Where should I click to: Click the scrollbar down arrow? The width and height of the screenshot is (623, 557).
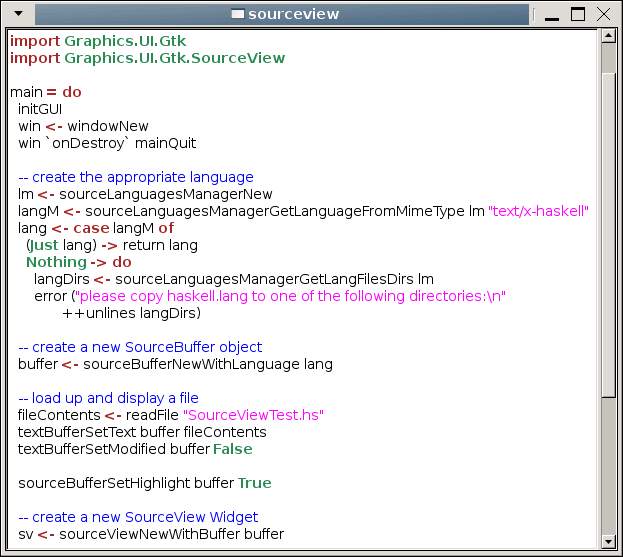608,541
